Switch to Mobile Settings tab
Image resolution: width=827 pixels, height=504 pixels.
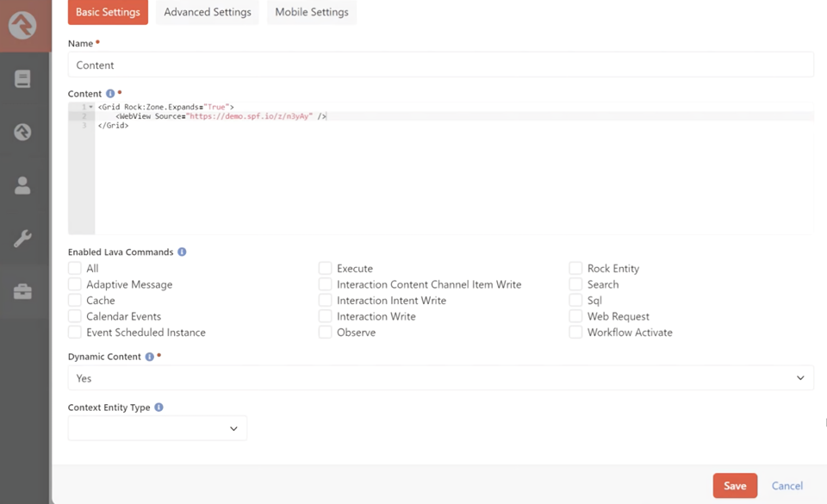click(312, 12)
